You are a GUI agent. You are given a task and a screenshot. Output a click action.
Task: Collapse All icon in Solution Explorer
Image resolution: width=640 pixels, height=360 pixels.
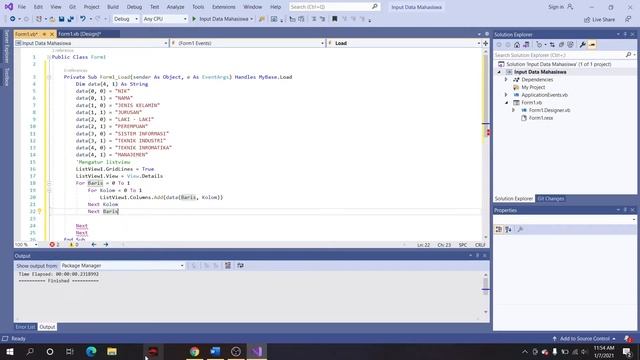tap(561, 44)
